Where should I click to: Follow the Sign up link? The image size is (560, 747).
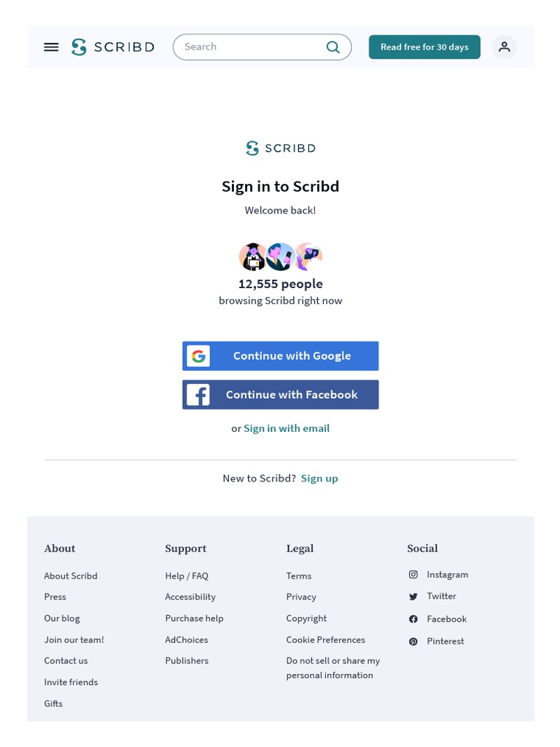pyautogui.click(x=319, y=479)
